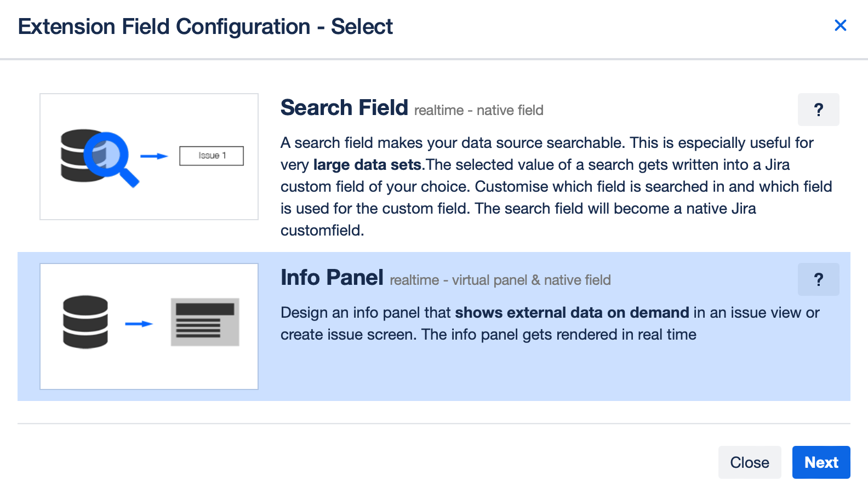Viewport: 868px width, 493px height.
Task: Click the Extension Field Configuration title
Action: (206, 26)
